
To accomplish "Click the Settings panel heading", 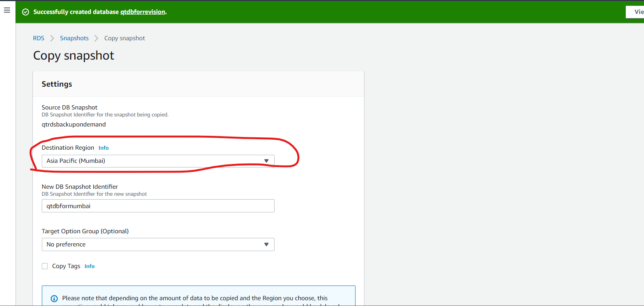I will [x=57, y=84].
